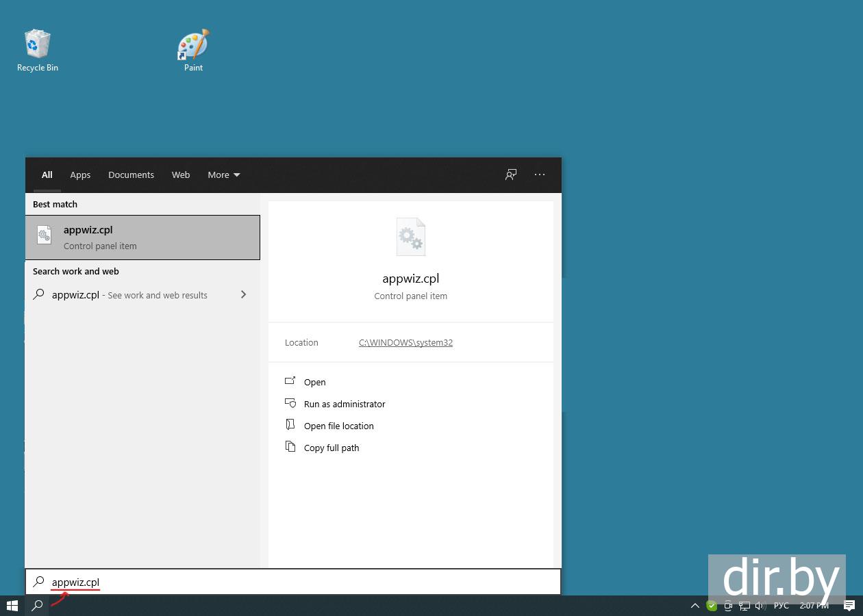
Task: Select the appwiz.cpl best match result
Action: pos(142,238)
